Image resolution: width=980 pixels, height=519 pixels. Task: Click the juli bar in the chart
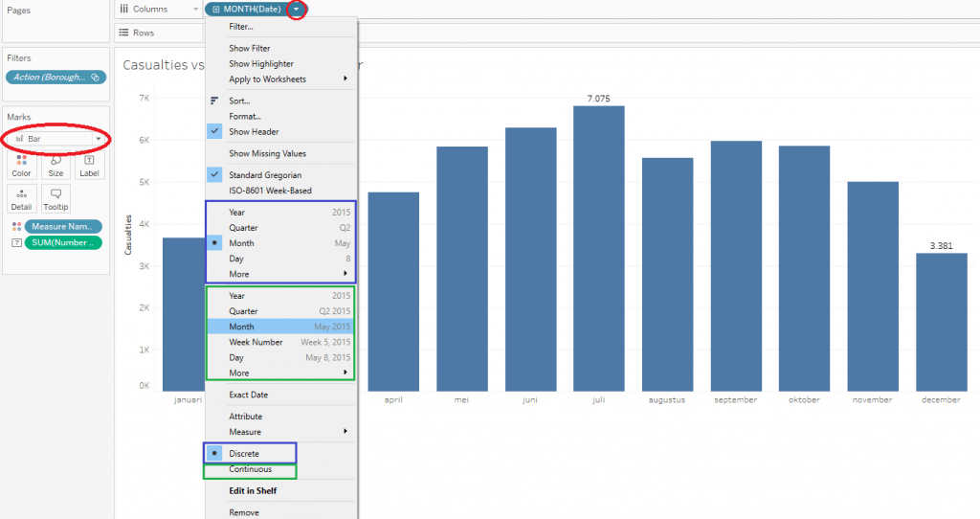point(599,249)
